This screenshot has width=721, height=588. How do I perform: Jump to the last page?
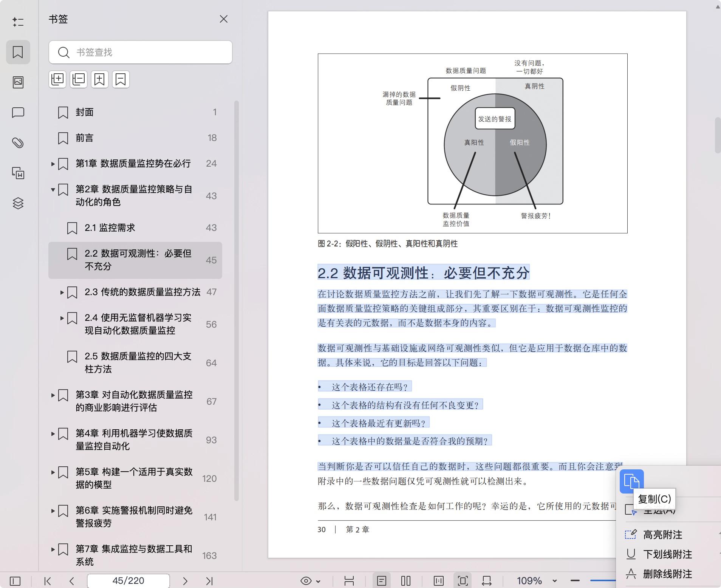[209, 581]
